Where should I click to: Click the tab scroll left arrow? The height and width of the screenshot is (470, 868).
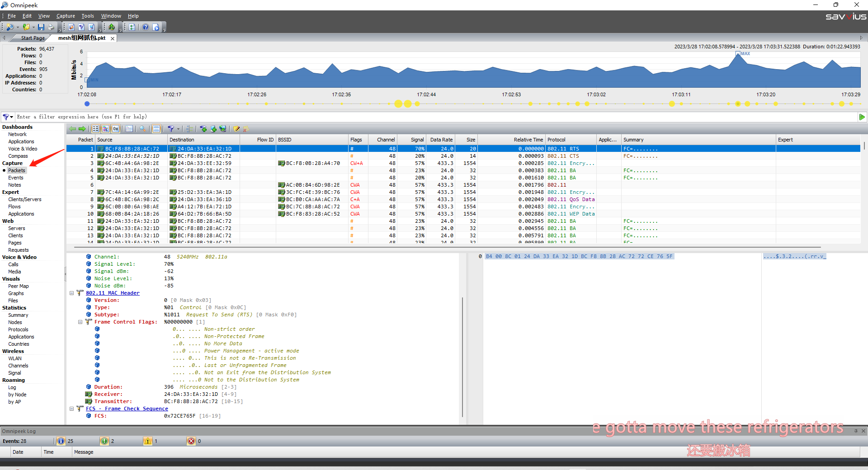pos(4,38)
